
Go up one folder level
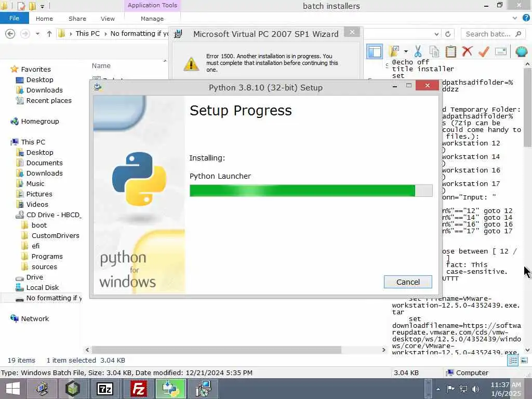click(49, 34)
